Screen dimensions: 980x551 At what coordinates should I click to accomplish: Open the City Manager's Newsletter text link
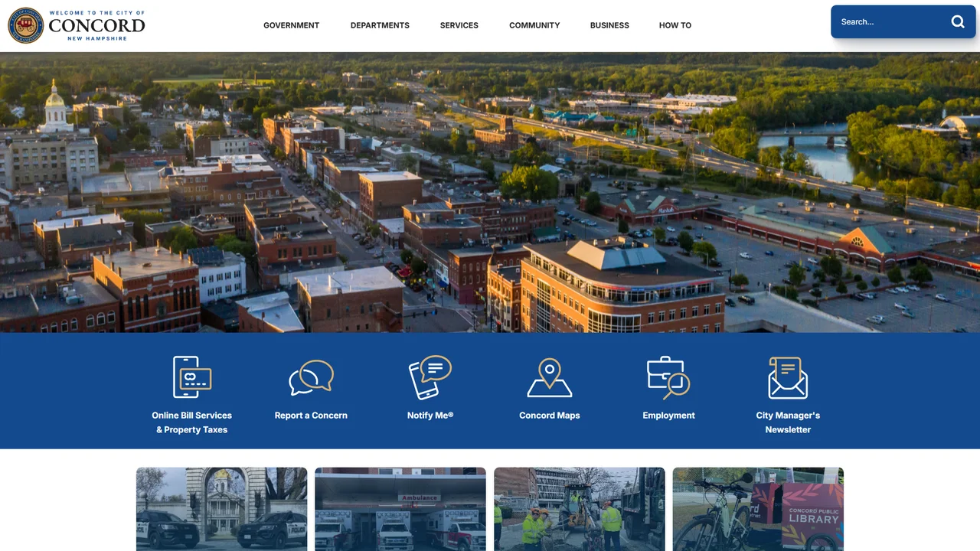pyautogui.click(x=788, y=422)
